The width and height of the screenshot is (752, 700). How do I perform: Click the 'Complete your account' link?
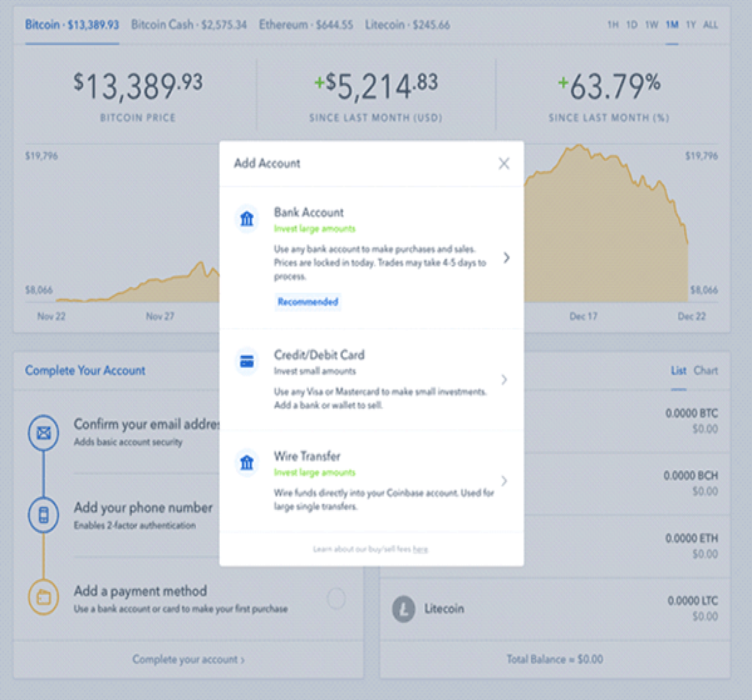point(188,659)
